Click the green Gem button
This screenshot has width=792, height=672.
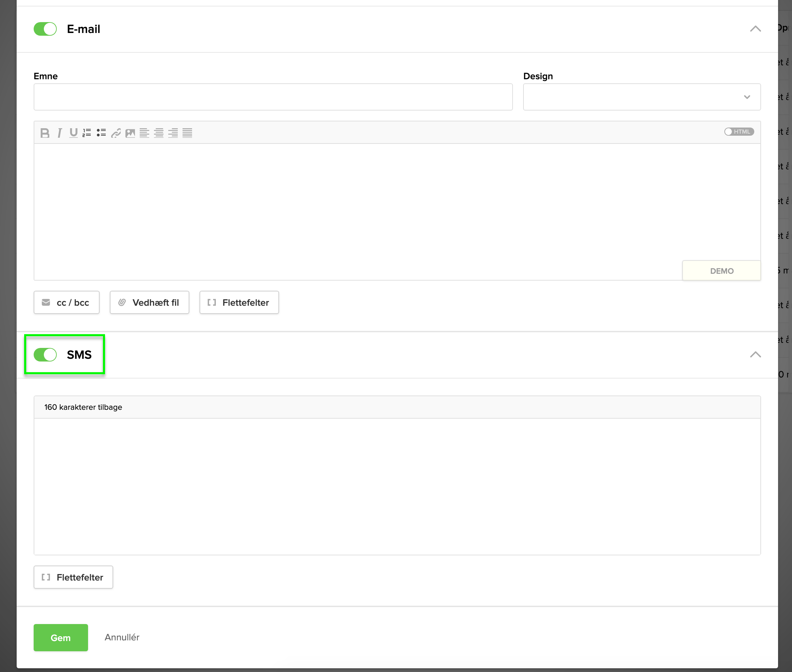[61, 637]
